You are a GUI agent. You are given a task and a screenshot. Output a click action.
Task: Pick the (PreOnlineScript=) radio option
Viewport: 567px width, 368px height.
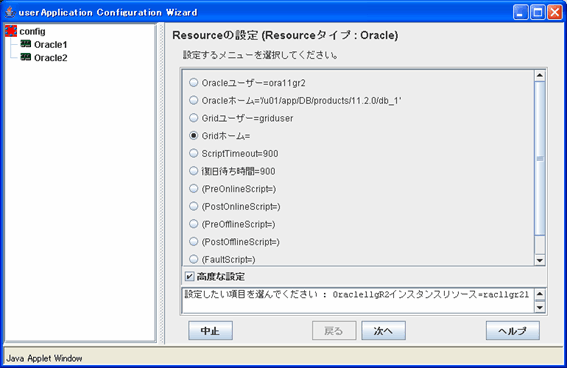[194, 189]
